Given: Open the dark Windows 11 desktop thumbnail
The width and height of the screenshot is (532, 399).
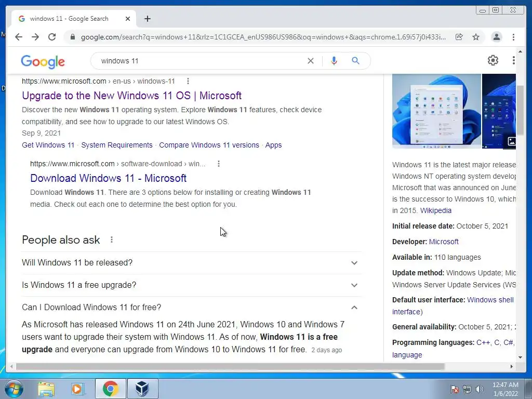Looking at the screenshot, I should [x=499, y=111].
